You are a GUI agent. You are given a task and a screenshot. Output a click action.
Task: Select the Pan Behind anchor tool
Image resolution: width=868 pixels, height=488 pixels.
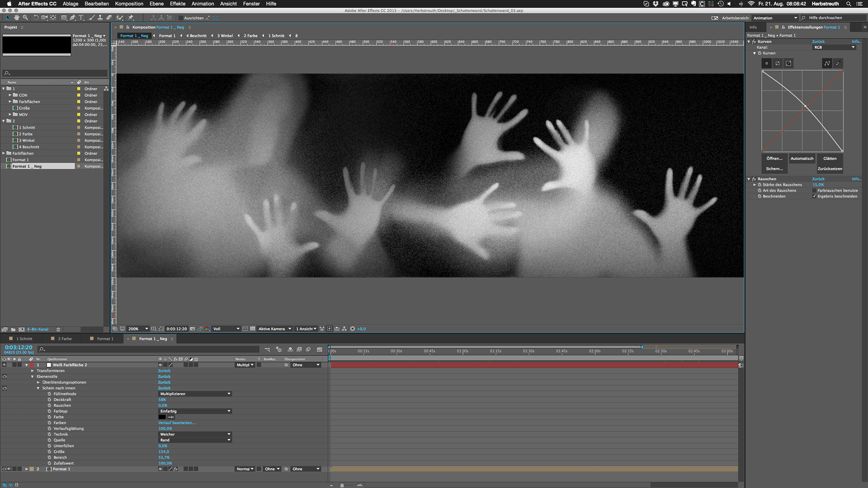53,18
